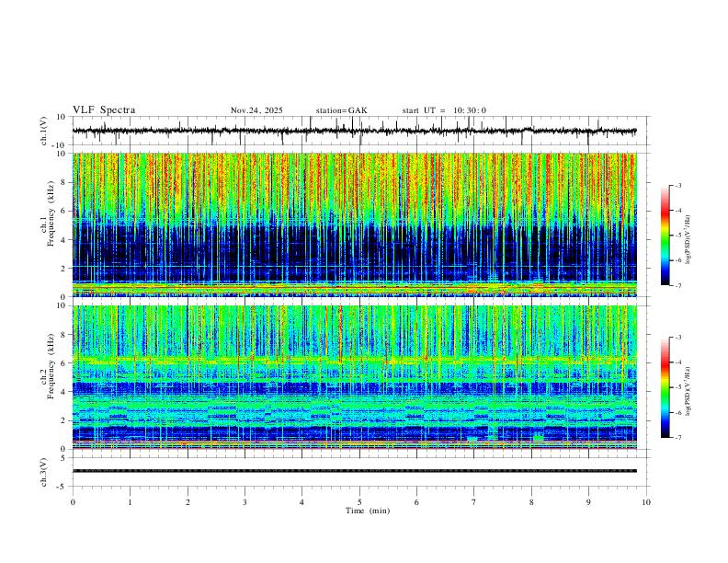Image resolution: width=728 pixels, height=563 pixels.
Task: Click the "-7" label on upper color bar
Action: (677, 285)
